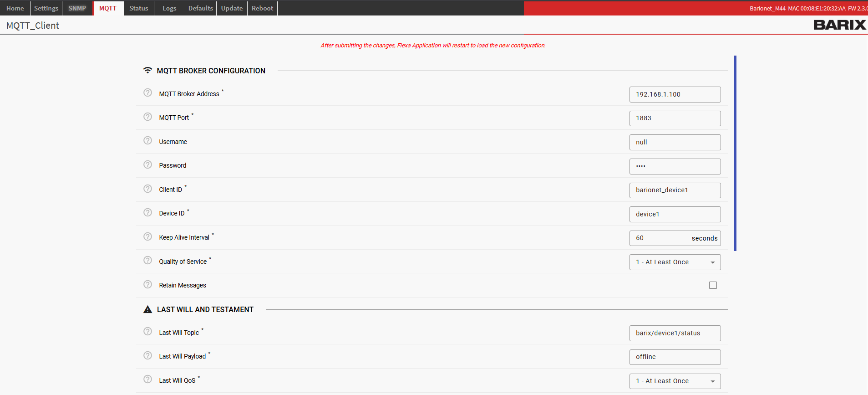Enable the Retain Messages checkbox

coord(713,285)
